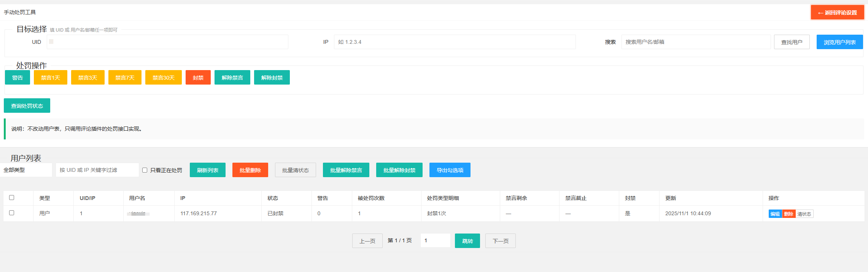Click the blue 编辑 button in row
868x272 pixels.
[775, 214]
